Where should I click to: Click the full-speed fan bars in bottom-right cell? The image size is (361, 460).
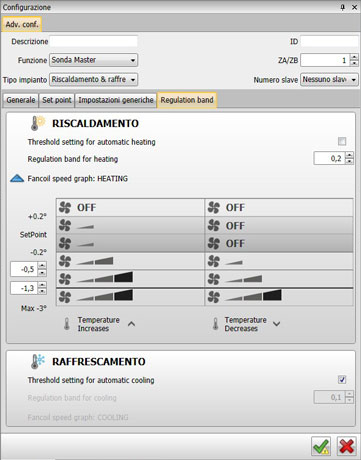tap(253, 296)
